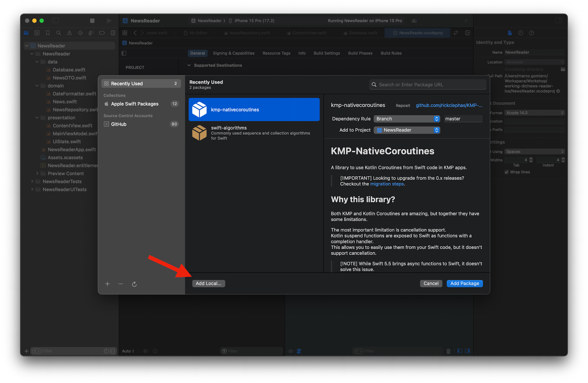Click the Cancel button
This screenshot has height=383, width=588.
pos(431,284)
